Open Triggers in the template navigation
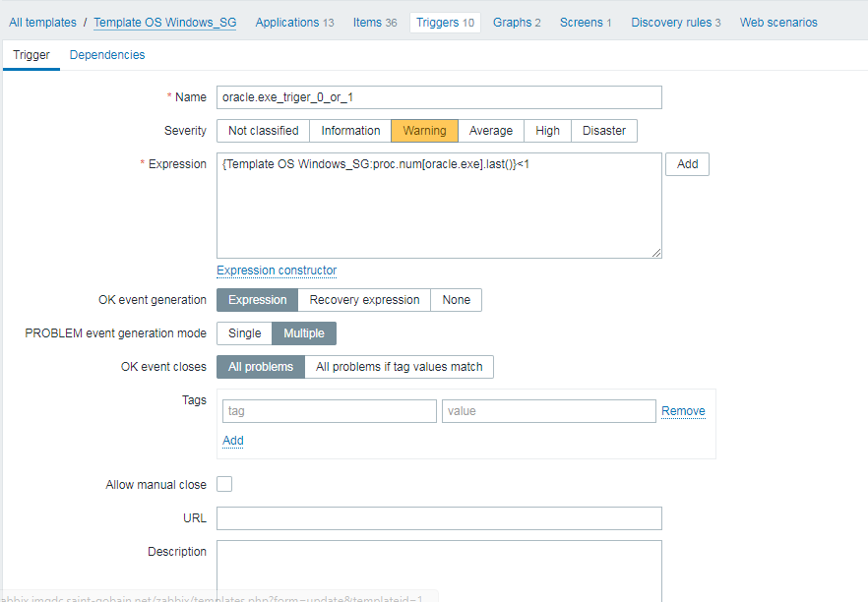 pos(445,22)
